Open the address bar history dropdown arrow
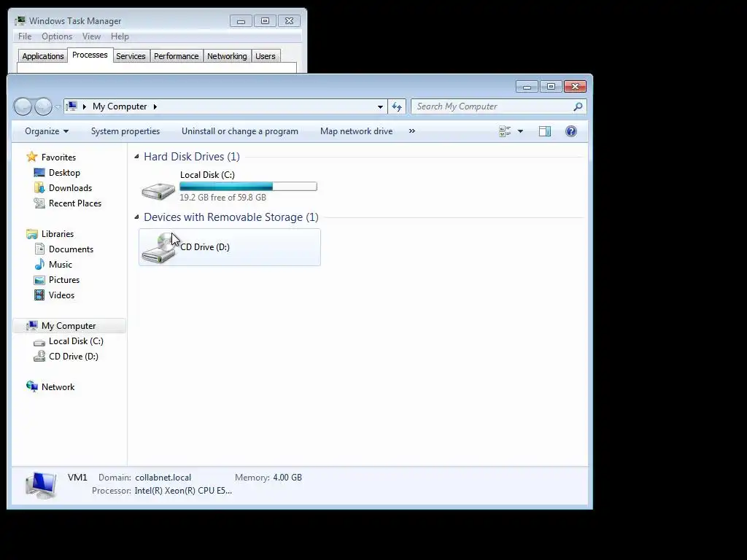 (x=380, y=106)
